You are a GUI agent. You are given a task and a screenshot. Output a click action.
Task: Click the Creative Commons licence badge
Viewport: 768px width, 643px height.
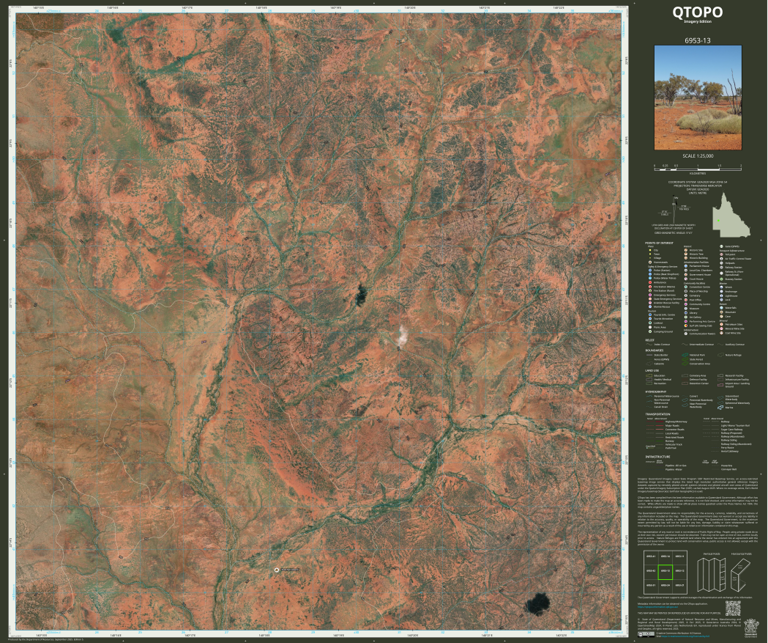pyautogui.click(x=646, y=634)
